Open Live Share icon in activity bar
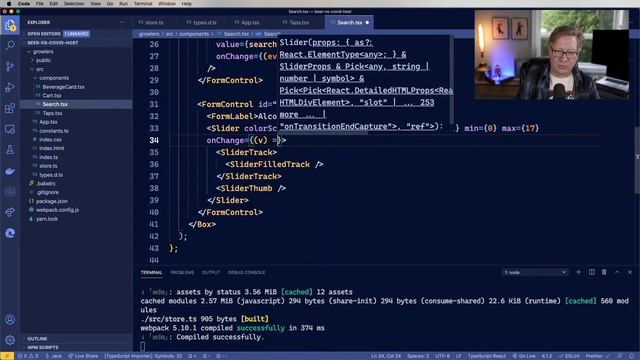The image size is (640, 360). pyautogui.click(x=10, y=212)
